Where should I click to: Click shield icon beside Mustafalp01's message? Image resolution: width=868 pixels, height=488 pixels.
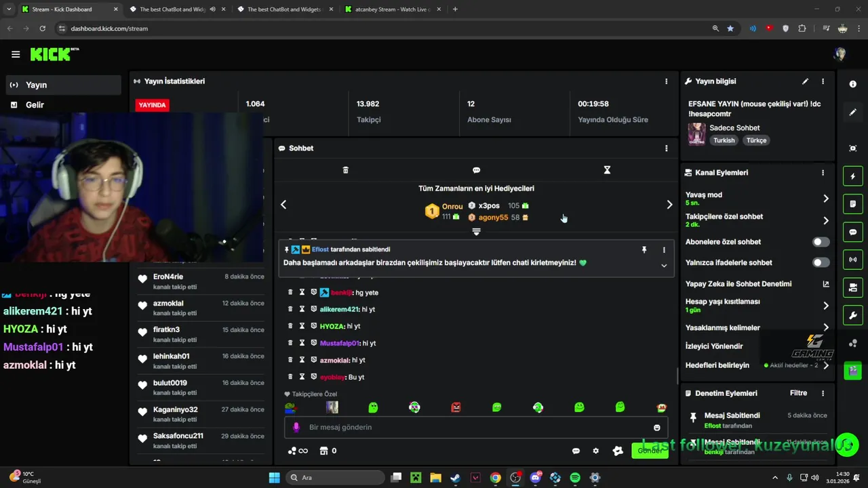pyautogui.click(x=313, y=343)
